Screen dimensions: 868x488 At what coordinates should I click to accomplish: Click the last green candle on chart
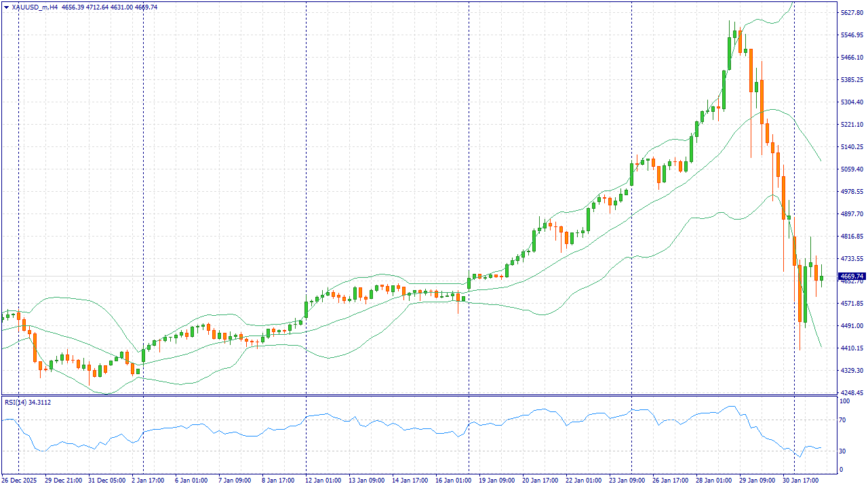(x=821, y=278)
